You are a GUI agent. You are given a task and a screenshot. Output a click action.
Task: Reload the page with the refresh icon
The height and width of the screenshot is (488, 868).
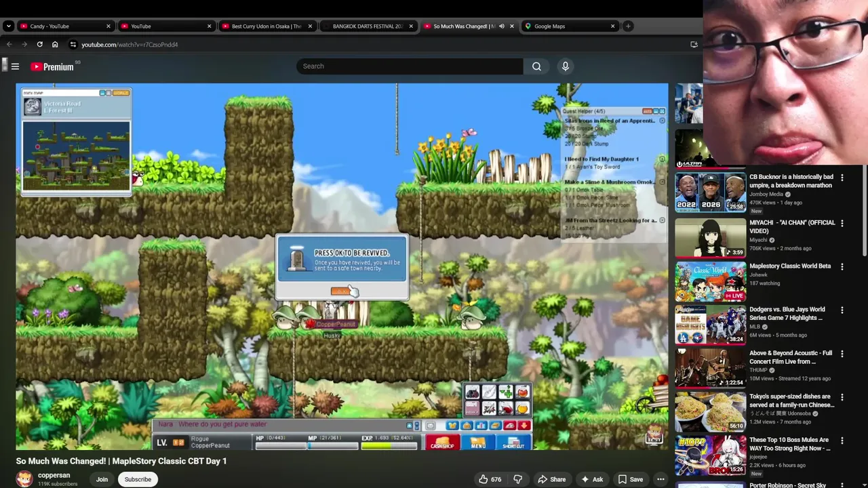click(x=40, y=45)
